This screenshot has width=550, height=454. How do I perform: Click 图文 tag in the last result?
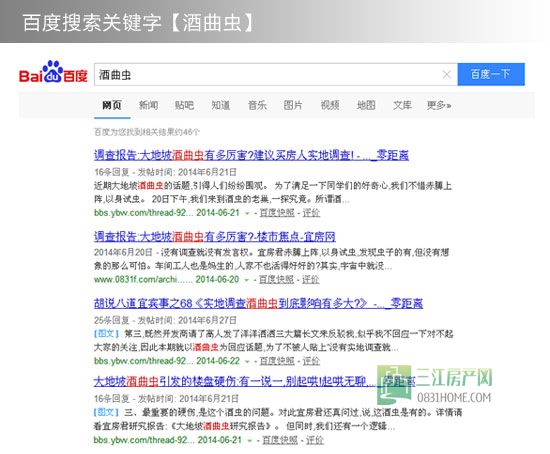(x=107, y=412)
